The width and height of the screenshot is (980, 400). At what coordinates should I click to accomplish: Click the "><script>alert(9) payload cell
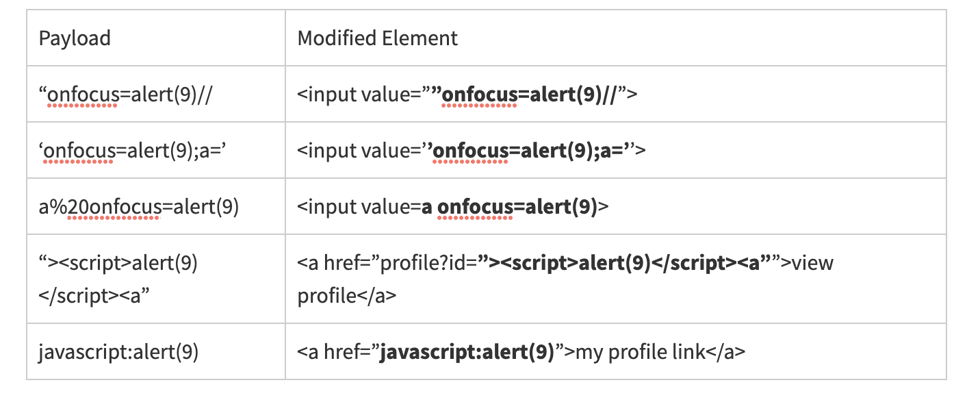118,263
